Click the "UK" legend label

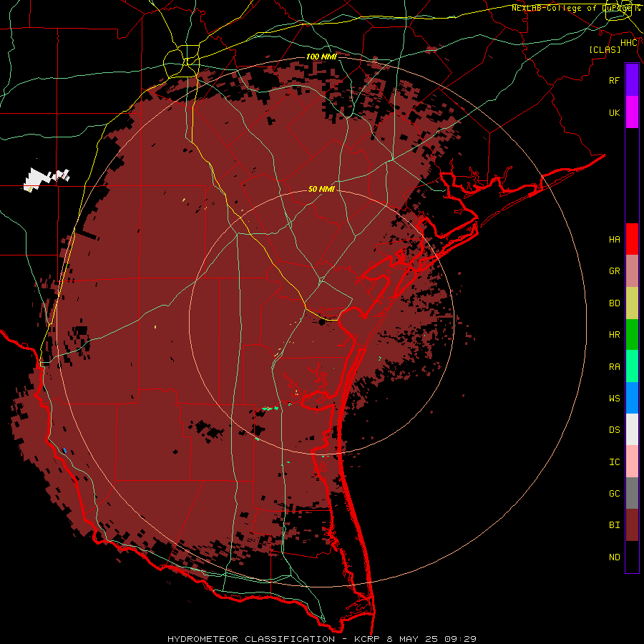click(615, 112)
